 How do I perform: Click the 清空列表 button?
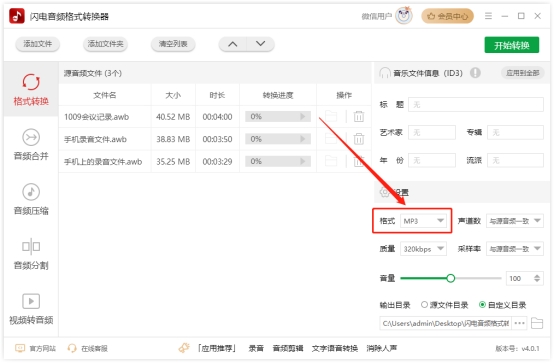[173, 44]
